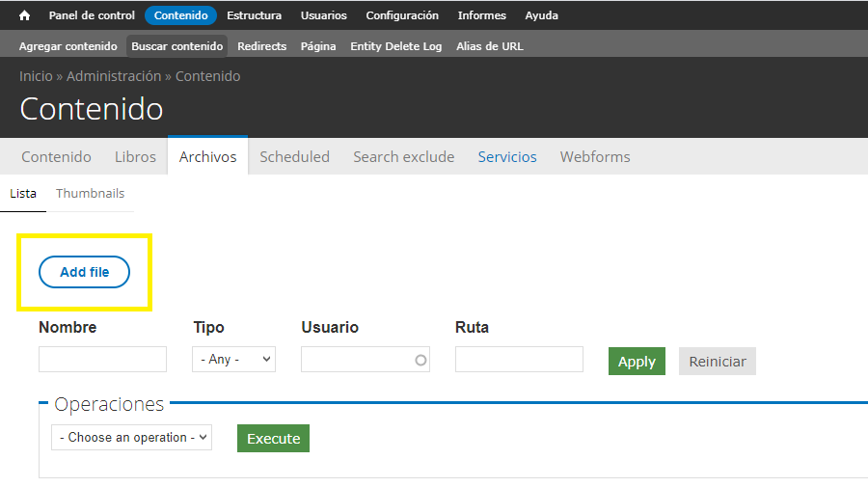
Task: Open Entity Delete Log shortcut
Action: pyautogui.click(x=395, y=46)
